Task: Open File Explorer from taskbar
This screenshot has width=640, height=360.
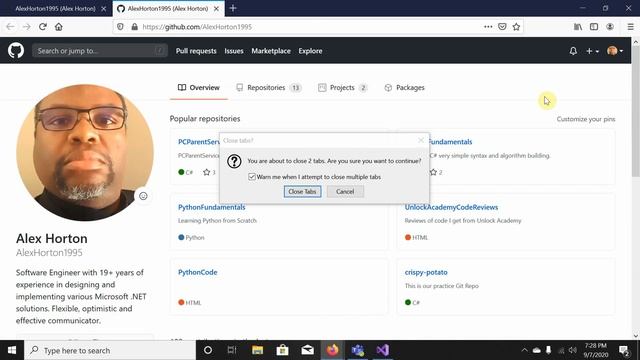Action: (257, 350)
